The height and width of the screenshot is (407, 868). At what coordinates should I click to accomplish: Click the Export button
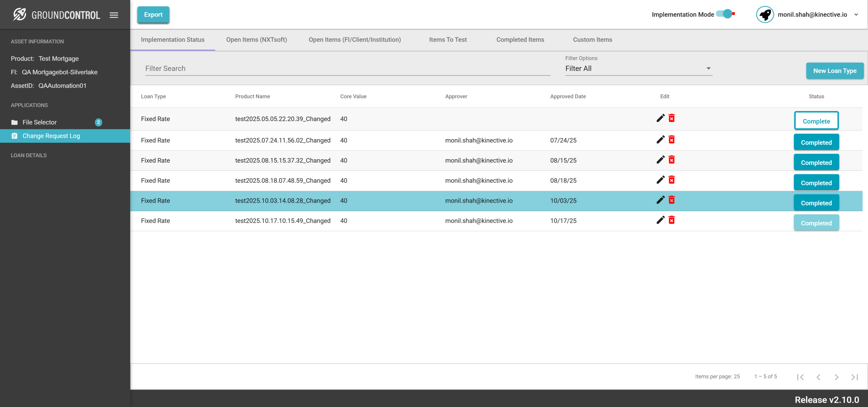[x=153, y=15]
